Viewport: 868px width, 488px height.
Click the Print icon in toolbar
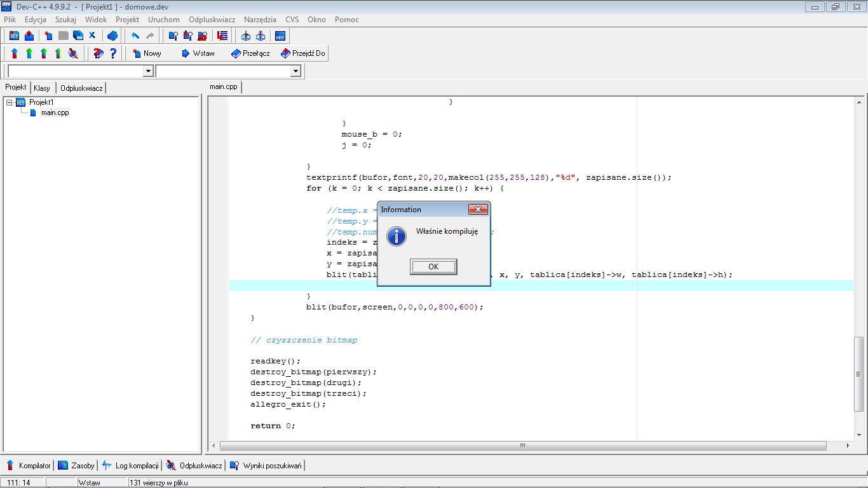pyautogui.click(x=112, y=36)
